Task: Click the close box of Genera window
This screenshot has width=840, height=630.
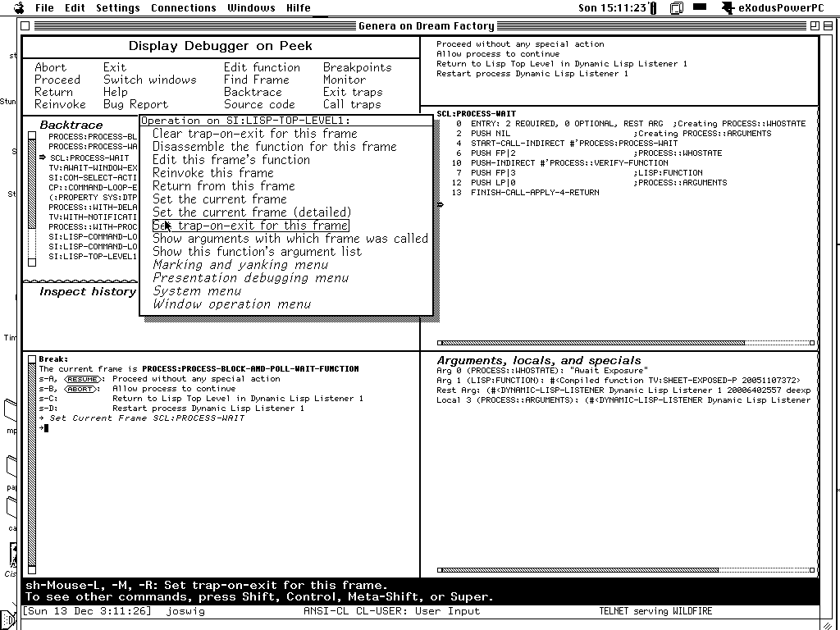Action: coord(25,25)
